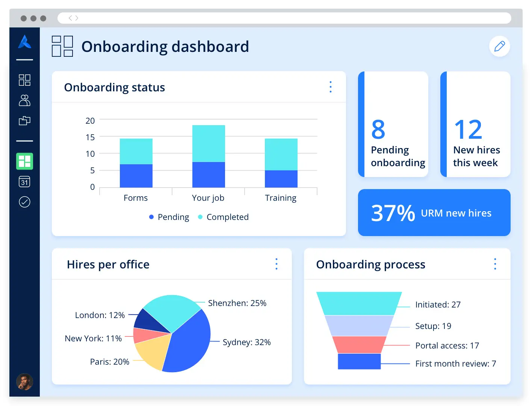This screenshot has width=532, height=406.
Task: Open Onboarding process options menu
Action: click(495, 264)
